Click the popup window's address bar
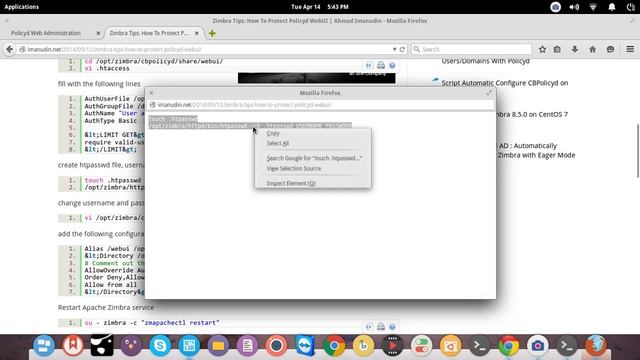The height and width of the screenshot is (360, 640). click(320, 105)
